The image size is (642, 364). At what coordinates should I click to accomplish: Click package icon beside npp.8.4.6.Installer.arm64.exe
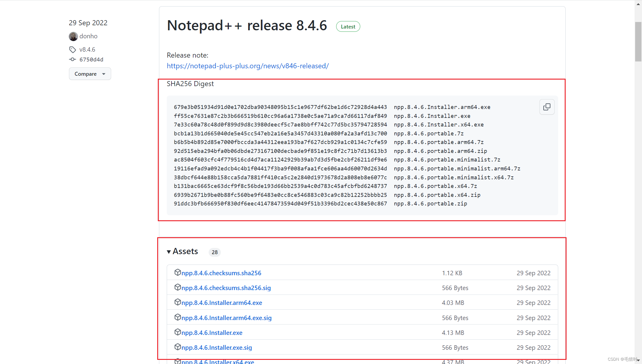177,302
